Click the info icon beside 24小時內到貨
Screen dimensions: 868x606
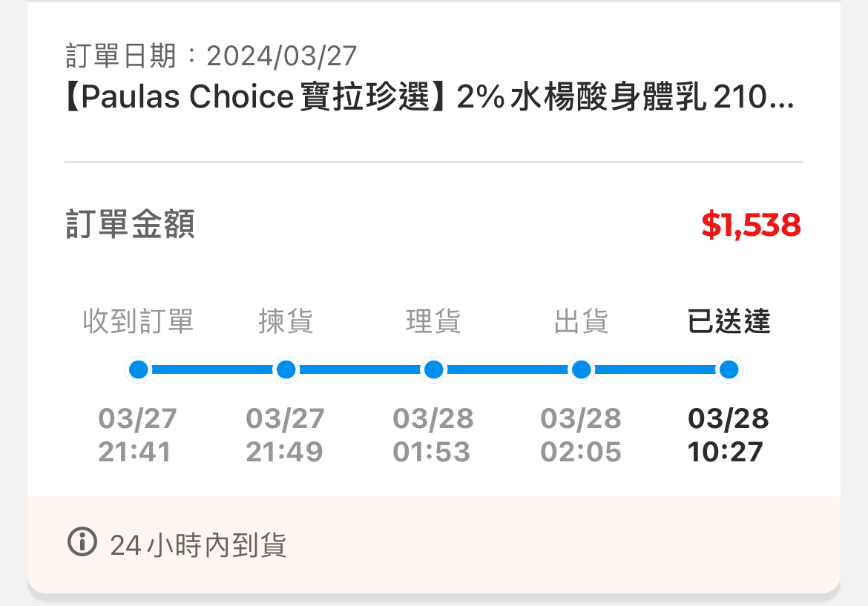click(x=82, y=542)
